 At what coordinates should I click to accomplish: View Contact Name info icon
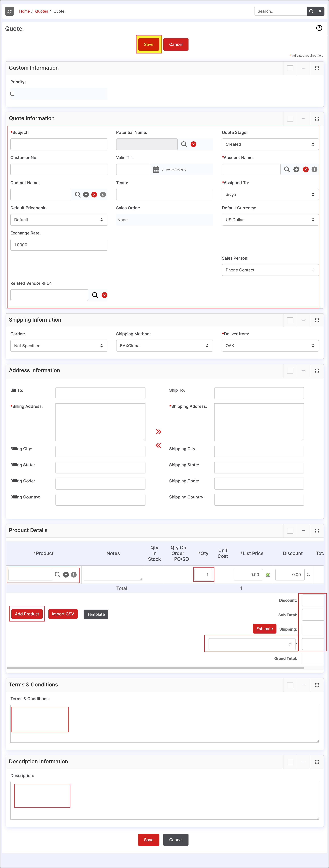[x=103, y=194]
